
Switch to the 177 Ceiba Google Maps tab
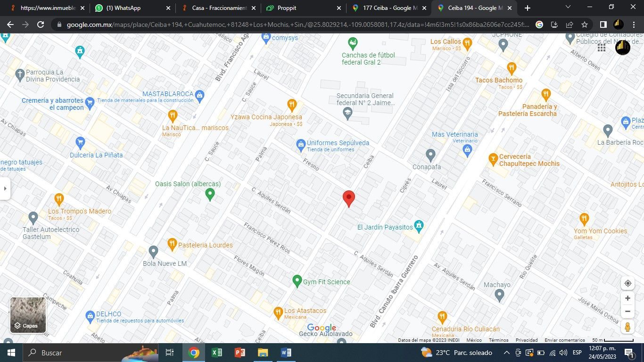point(388,8)
